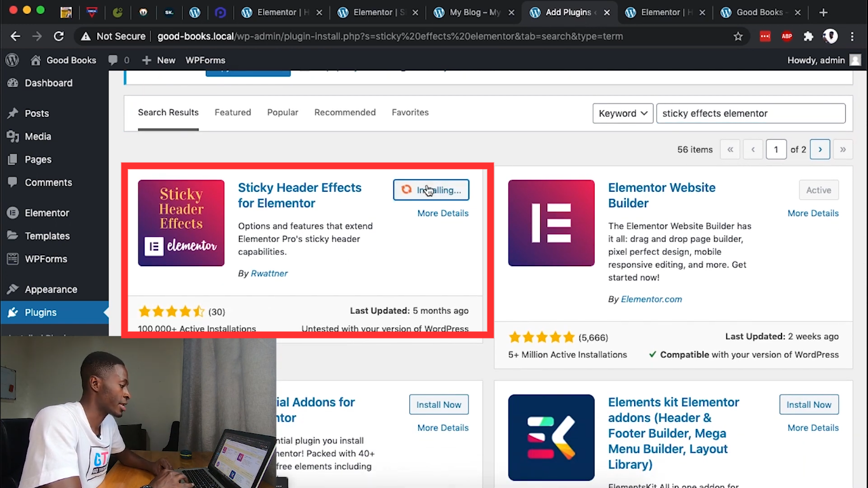Click the WordPress logo in the admin bar
This screenshot has height=488, width=868.
[x=12, y=60]
